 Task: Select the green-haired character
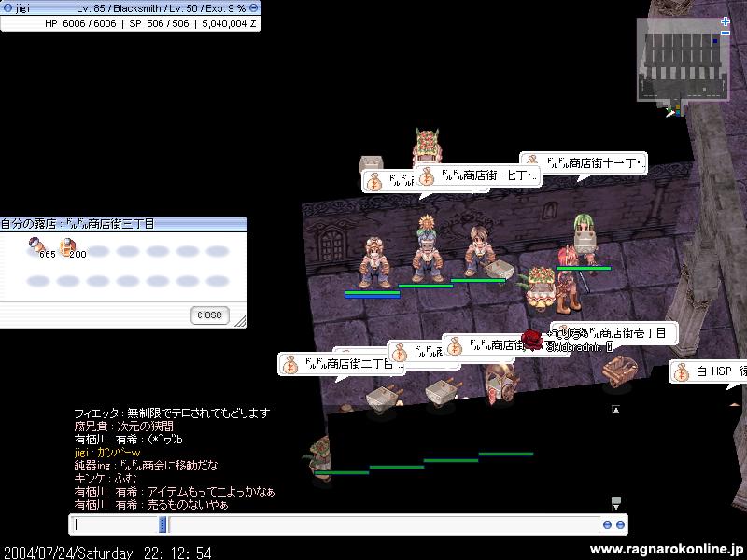585,239
